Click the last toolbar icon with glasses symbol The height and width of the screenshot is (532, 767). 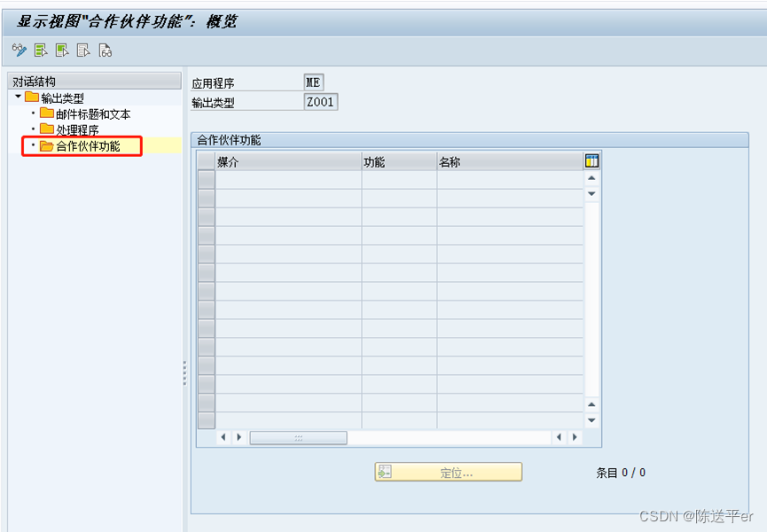coord(106,51)
